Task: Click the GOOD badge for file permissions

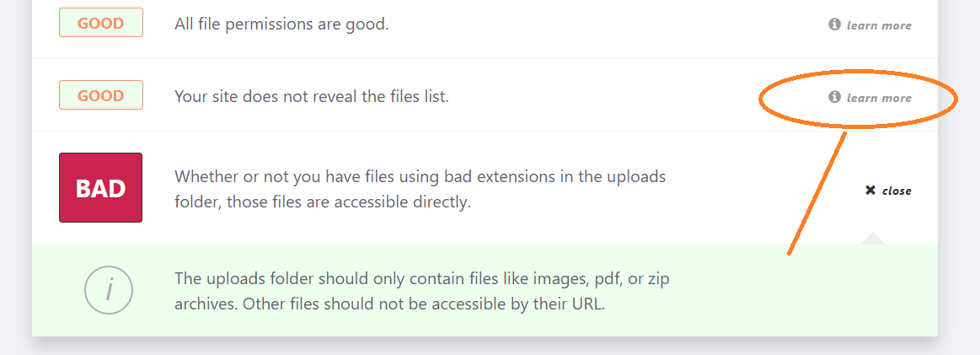Action: (x=101, y=24)
